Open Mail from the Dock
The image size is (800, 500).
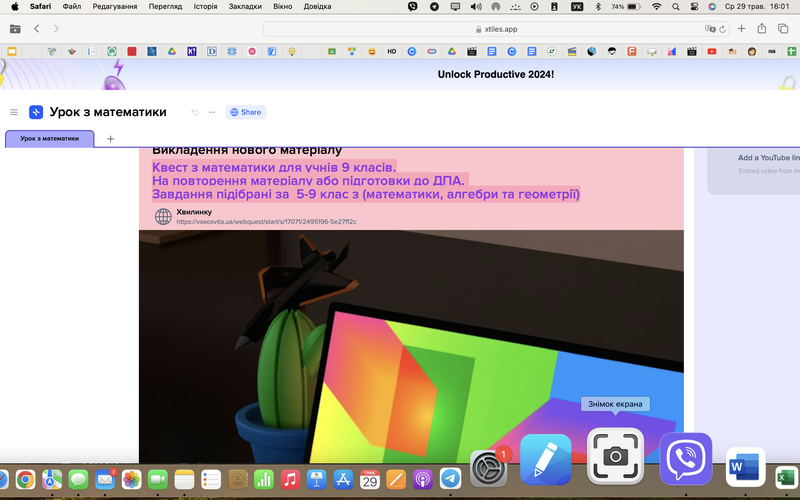click(105, 479)
